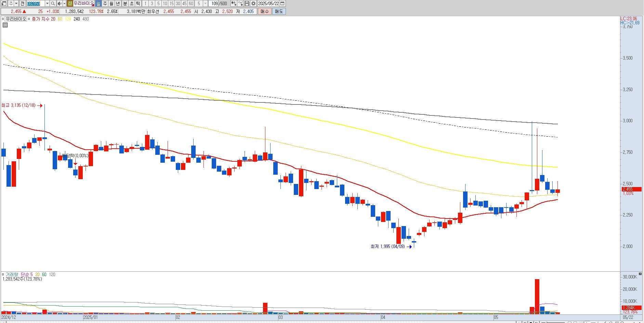Click the small square before 종가 지수
The height and width of the screenshot is (323, 644).
point(29,19)
